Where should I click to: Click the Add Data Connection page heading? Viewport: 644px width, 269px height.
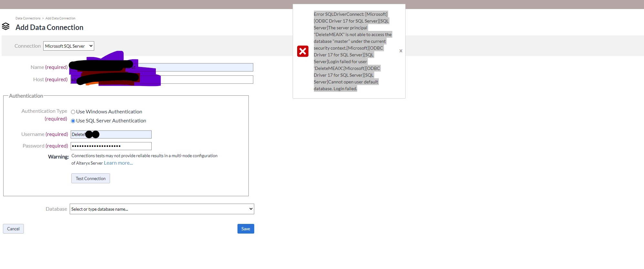49,27
